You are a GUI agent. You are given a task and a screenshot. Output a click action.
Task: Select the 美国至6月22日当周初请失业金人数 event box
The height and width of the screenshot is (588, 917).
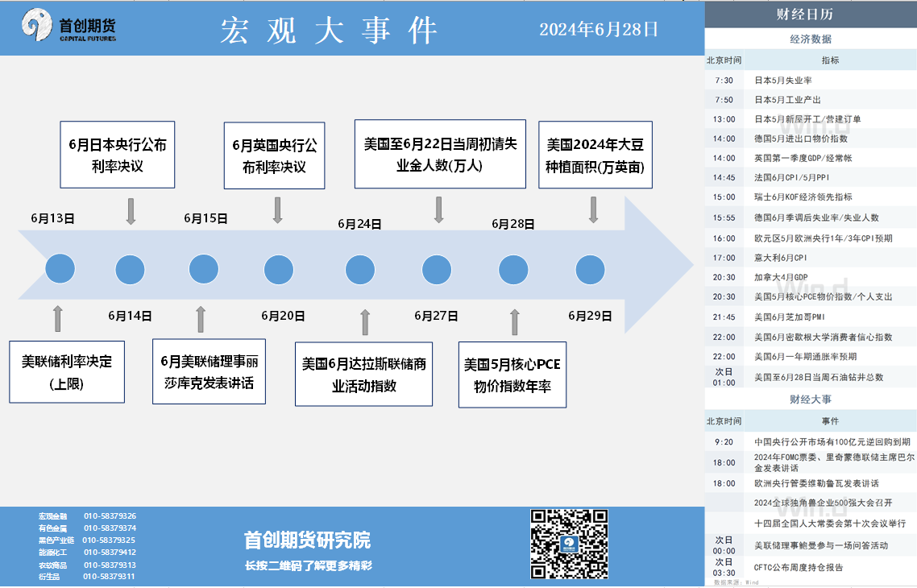tap(441, 155)
